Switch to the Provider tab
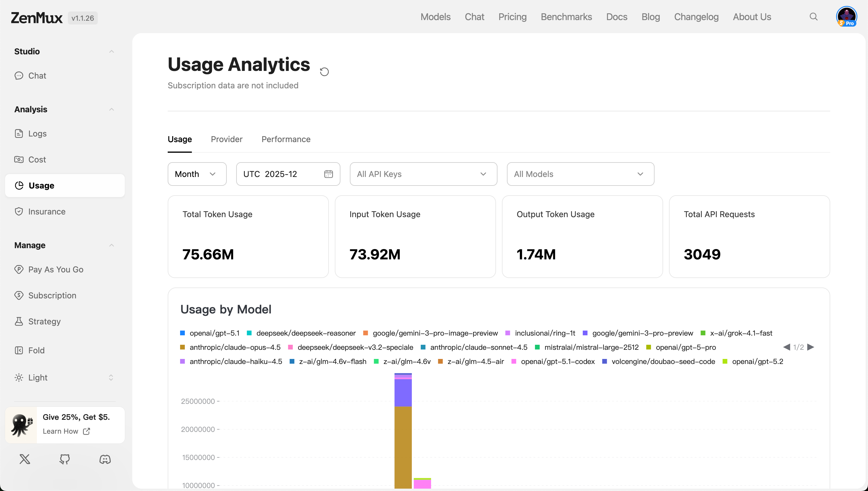 tap(226, 139)
